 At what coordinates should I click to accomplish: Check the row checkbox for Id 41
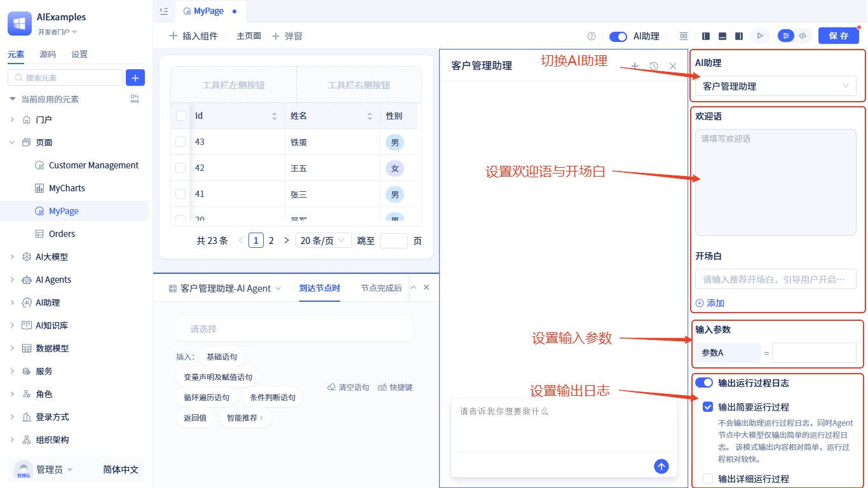180,194
